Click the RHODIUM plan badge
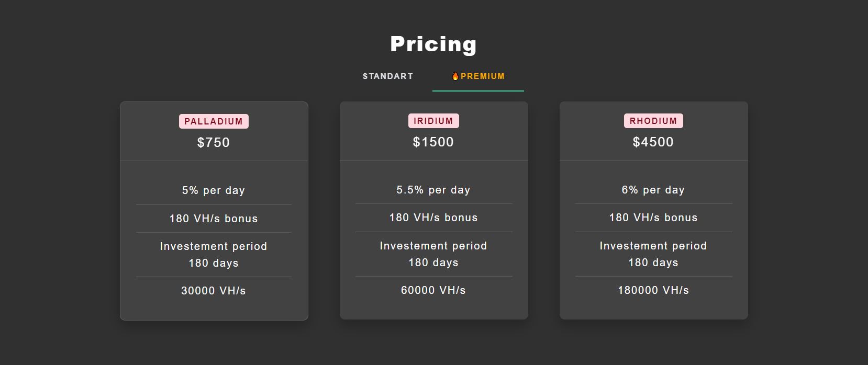This screenshot has width=868, height=365. point(653,121)
